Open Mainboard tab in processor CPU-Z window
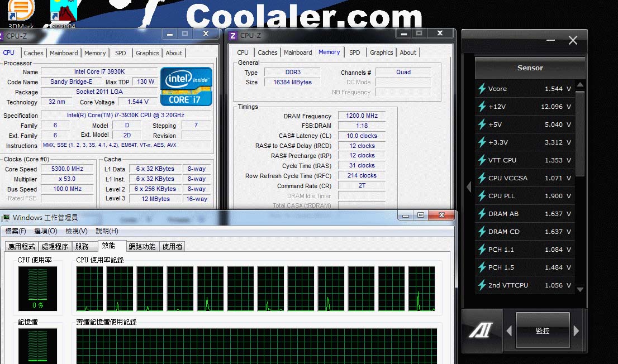 coord(64,53)
